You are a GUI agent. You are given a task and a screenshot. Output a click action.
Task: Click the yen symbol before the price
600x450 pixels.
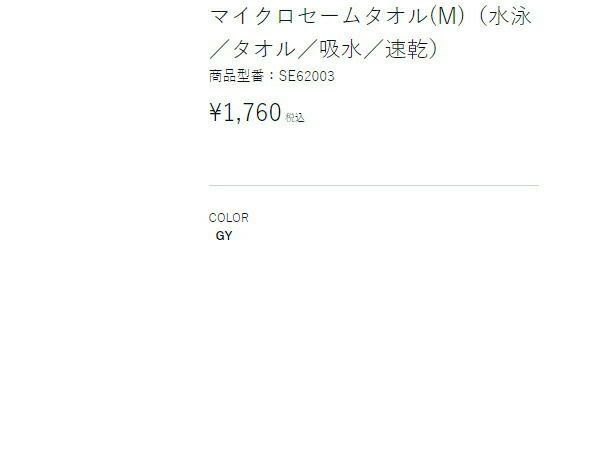coord(215,112)
